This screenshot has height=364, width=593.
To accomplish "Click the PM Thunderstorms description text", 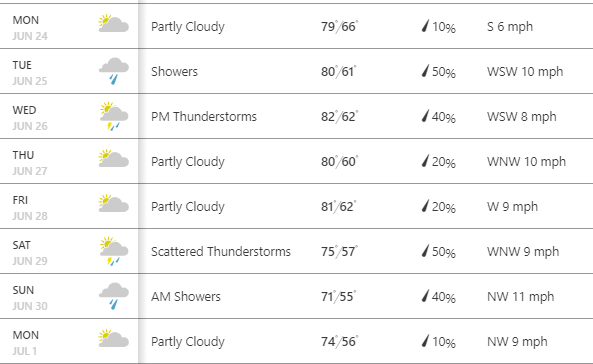I will pyautogui.click(x=204, y=117).
